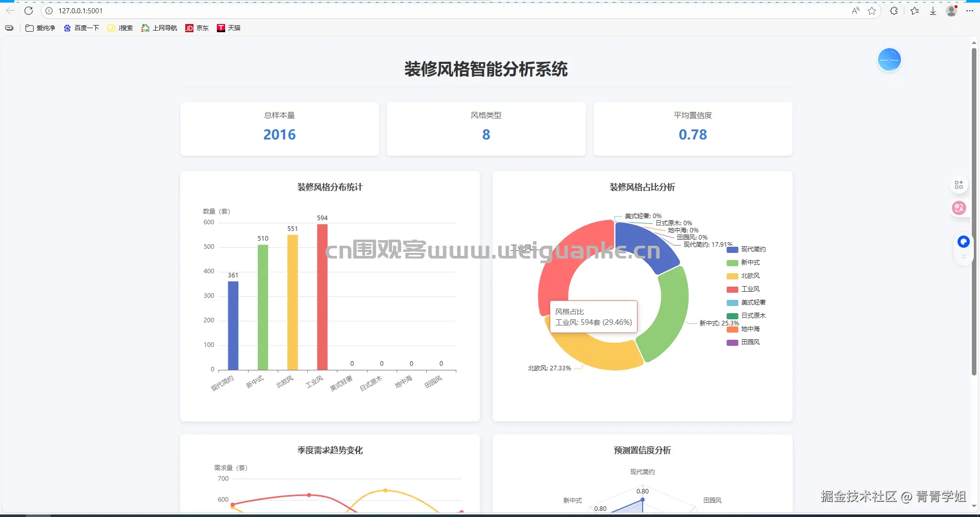Click the 现代简约 label atop the radar chart
980x517 pixels.
[643, 472]
